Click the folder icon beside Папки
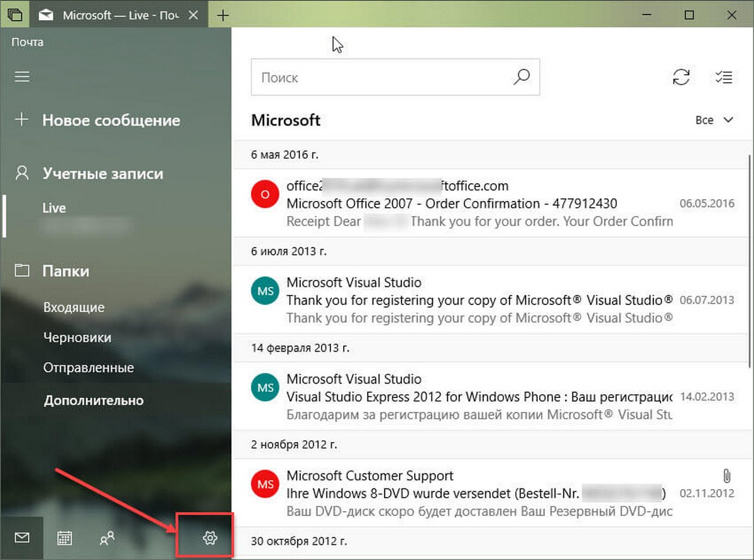 (22, 271)
